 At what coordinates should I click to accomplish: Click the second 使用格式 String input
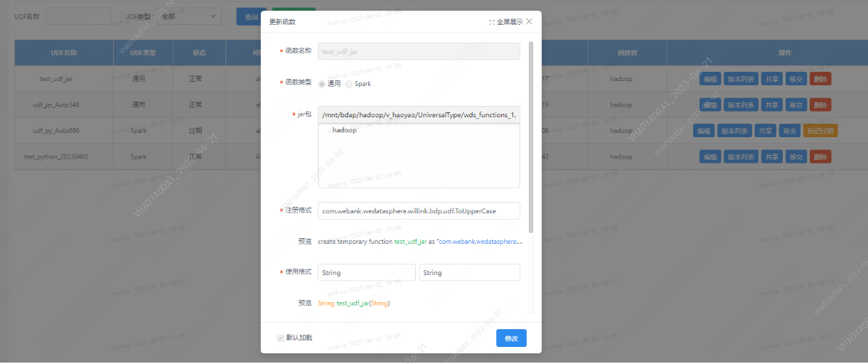coord(469,273)
